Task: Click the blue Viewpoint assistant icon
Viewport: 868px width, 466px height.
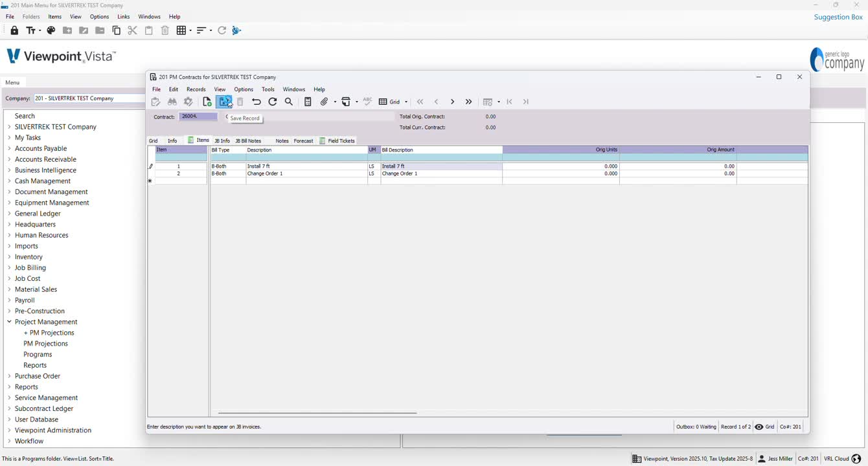Action: (236, 30)
